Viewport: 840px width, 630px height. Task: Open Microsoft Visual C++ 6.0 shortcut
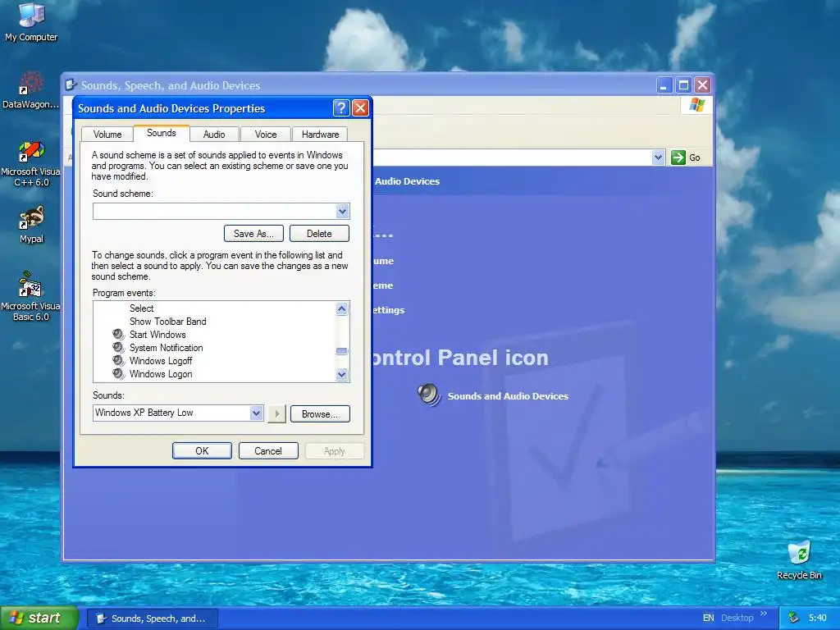(x=30, y=163)
